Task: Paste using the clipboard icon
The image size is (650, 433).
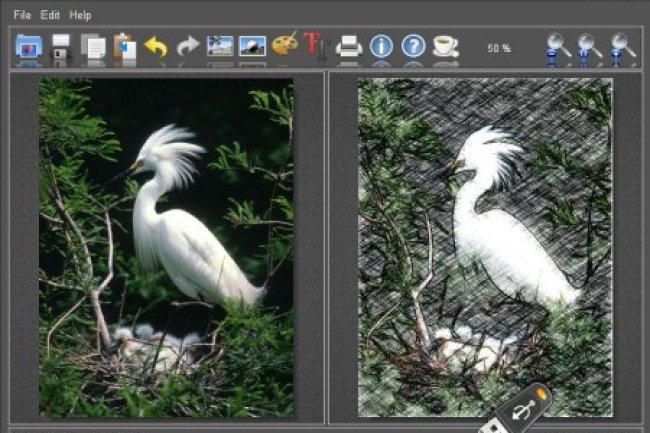Action: (x=125, y=47)
